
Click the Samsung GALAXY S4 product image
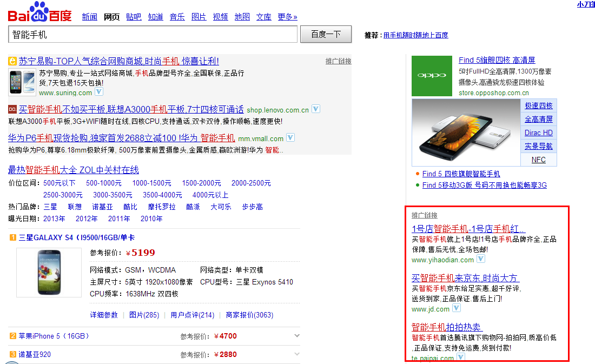tap(49, 273)
